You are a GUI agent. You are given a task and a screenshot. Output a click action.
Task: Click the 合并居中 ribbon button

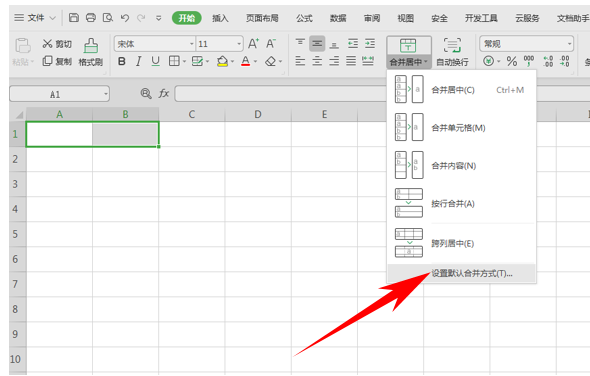[x=409, y=52]
